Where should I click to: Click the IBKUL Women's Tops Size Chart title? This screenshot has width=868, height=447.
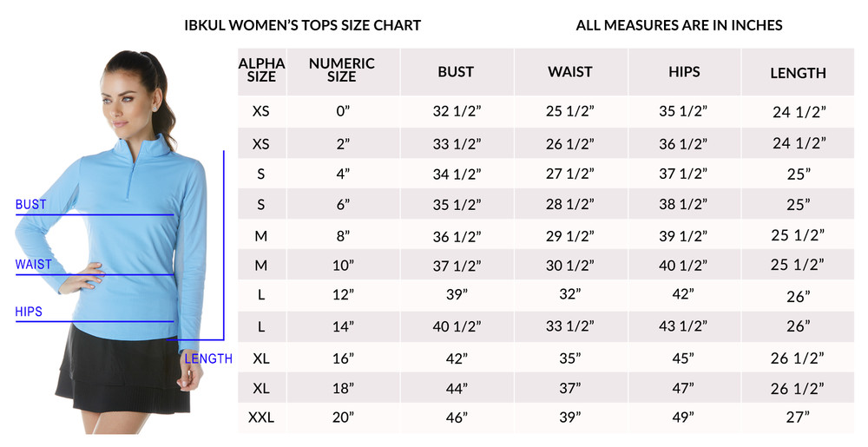[303, 25]
